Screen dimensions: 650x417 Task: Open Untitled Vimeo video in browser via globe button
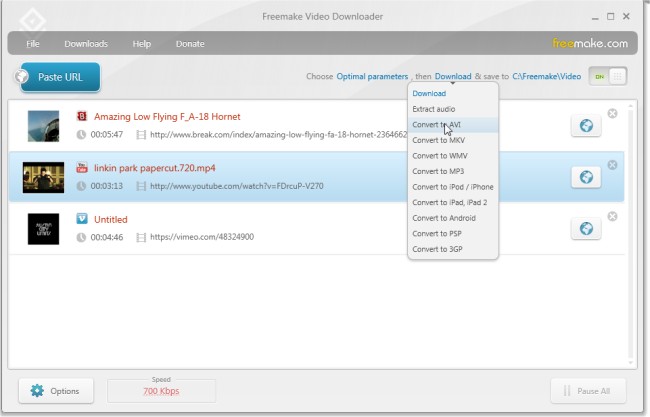[x=586, y=228]
